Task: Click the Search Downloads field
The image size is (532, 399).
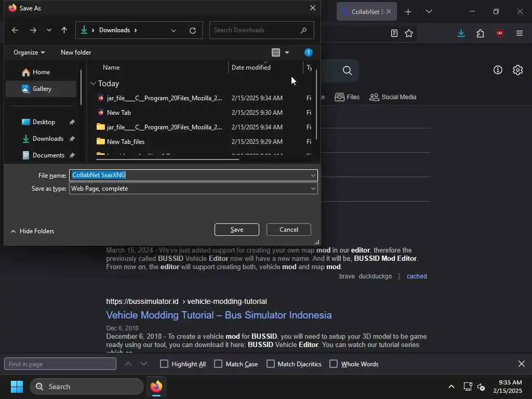Action: pyautogui.click(x=262, y=30)
